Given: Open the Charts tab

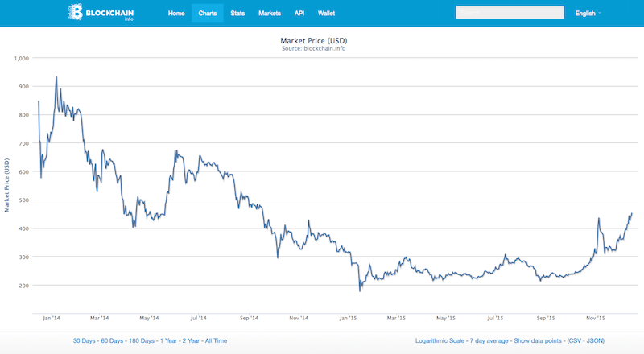Looking at the screenshot, I should pos(208,13).
